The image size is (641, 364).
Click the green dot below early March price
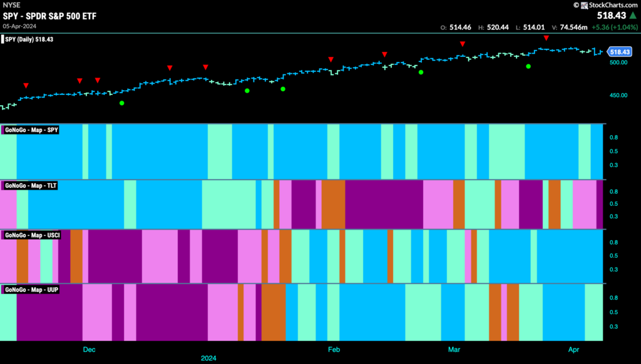point(421,73)
